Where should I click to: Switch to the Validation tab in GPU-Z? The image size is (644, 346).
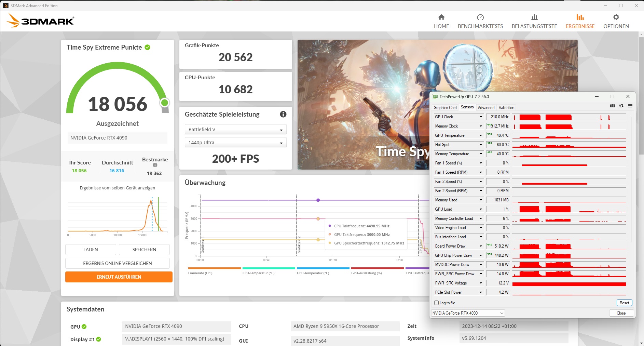point(506,108)
